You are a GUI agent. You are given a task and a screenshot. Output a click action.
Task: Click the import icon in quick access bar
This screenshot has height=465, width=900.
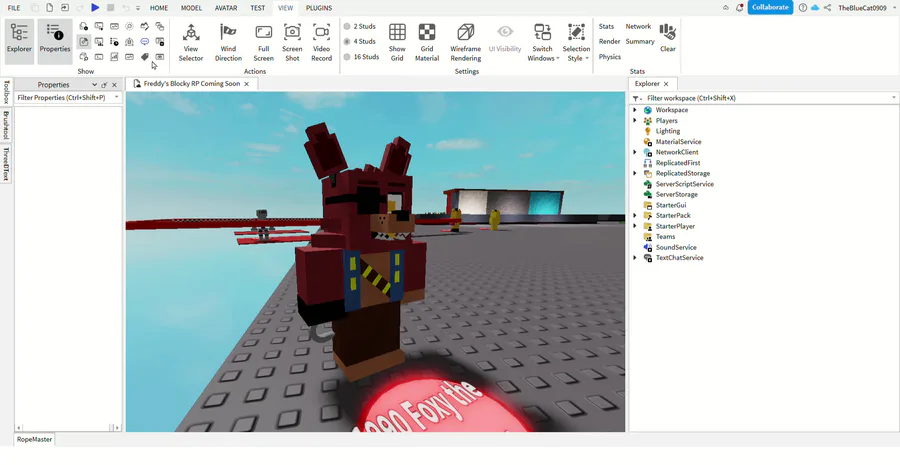pos(65,7)
